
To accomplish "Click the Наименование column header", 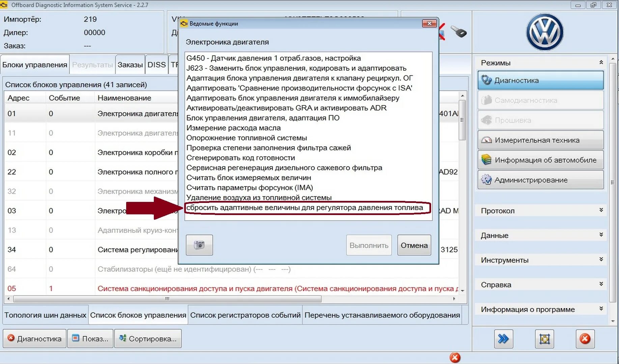I will [124, 98].
